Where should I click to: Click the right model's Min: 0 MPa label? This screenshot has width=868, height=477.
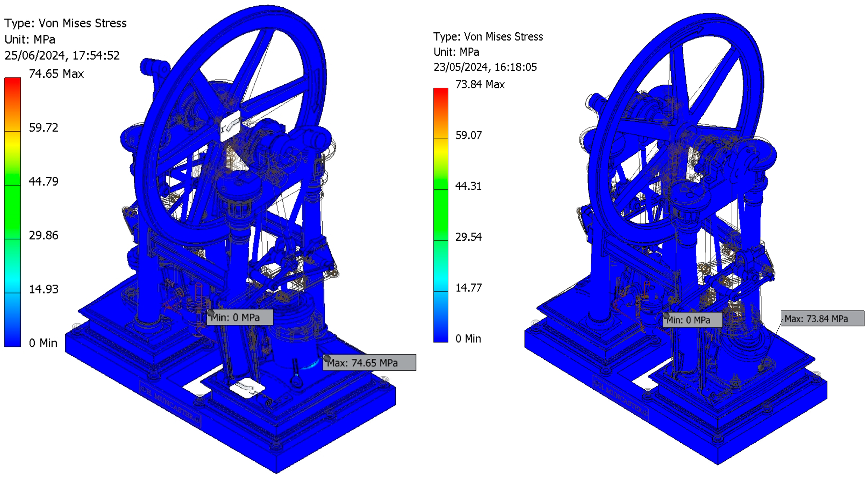[692, 320]
